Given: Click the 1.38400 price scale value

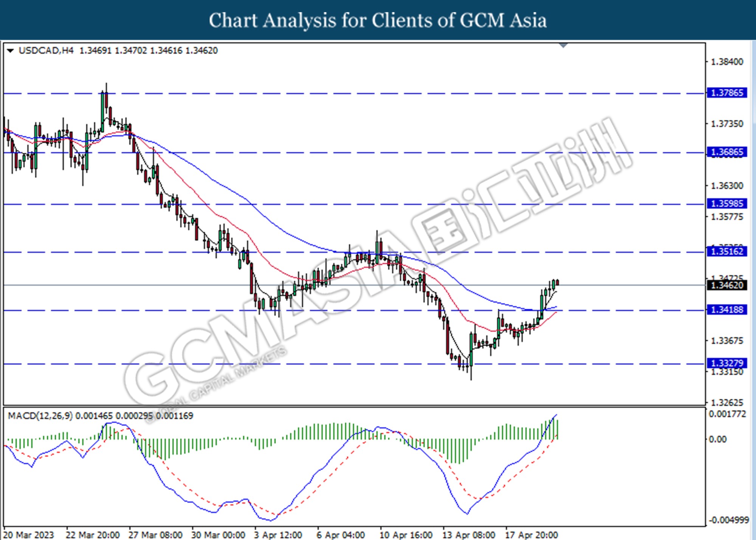Looking at the screenshot, I should tap(727, 62).
